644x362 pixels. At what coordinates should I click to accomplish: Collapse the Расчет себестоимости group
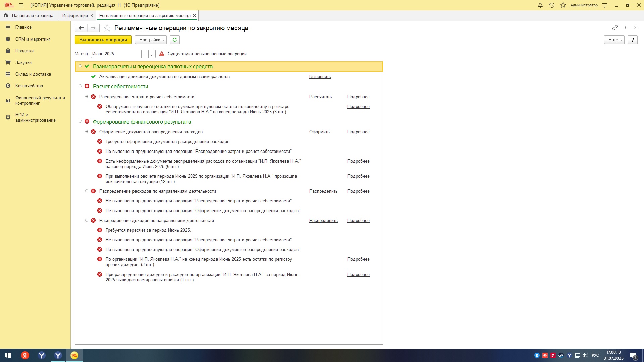[x=80, y=86]
